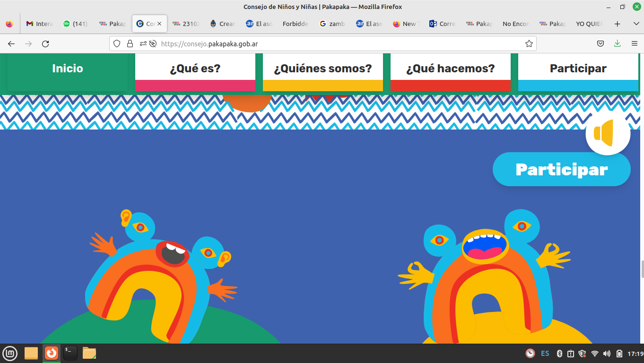This screenshot has height=363, width=644.
Task: Go to ¿Quiénes somos? section
Action: pyautogui.click(x=323, y=72)
